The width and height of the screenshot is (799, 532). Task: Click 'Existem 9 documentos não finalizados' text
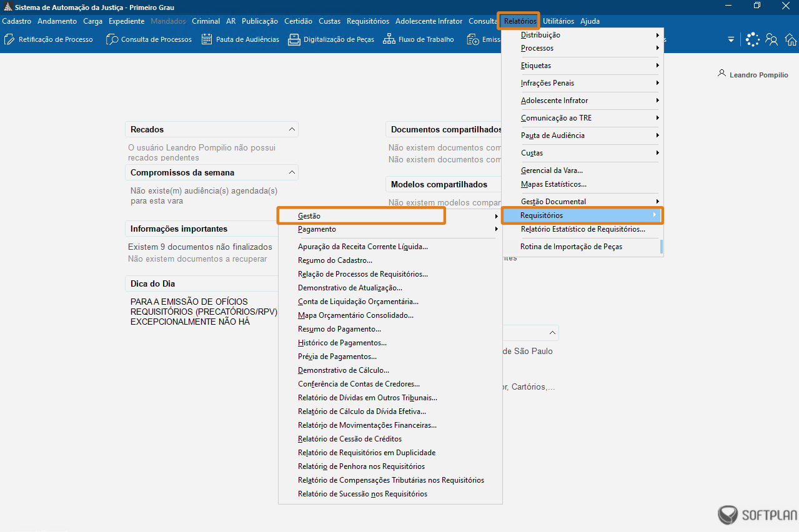coord(200,247)
